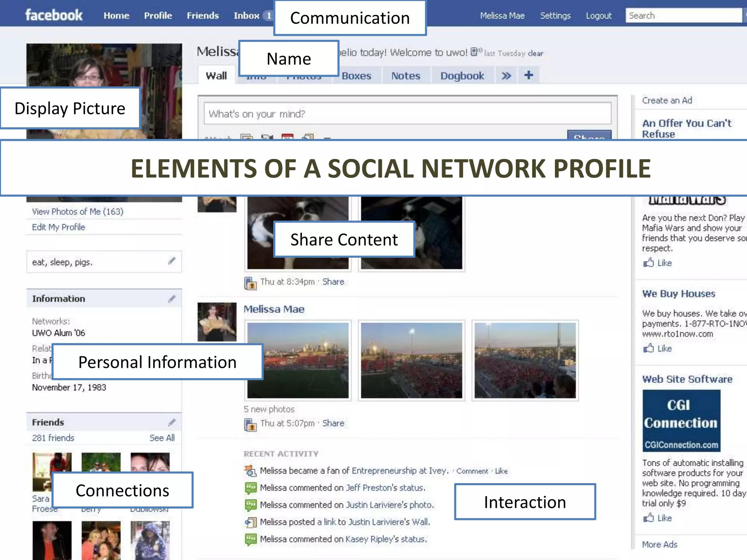Select the Notes tab
Screen dimensions: 747x560
(406, 75)
